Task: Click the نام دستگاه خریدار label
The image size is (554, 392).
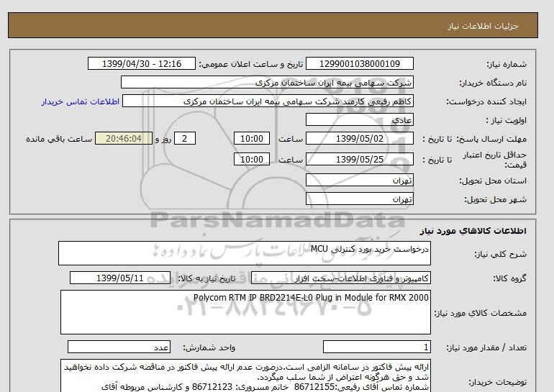Action: point(493,83)
